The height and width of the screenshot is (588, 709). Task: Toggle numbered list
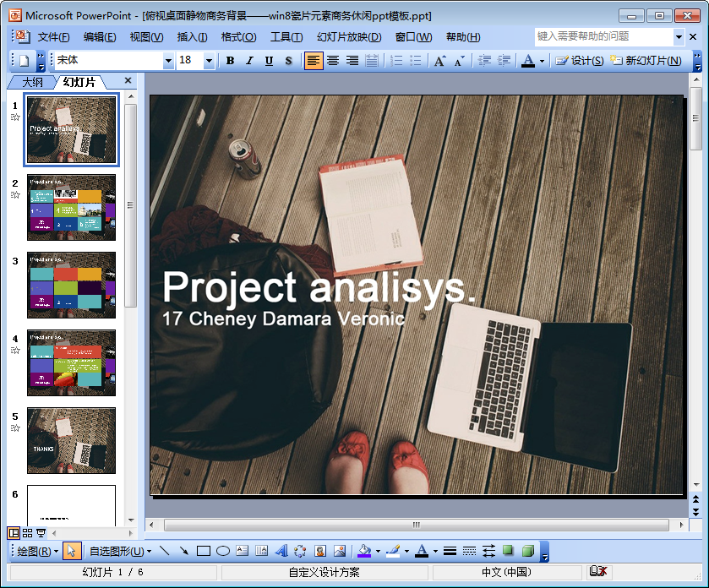coord(396,61)
